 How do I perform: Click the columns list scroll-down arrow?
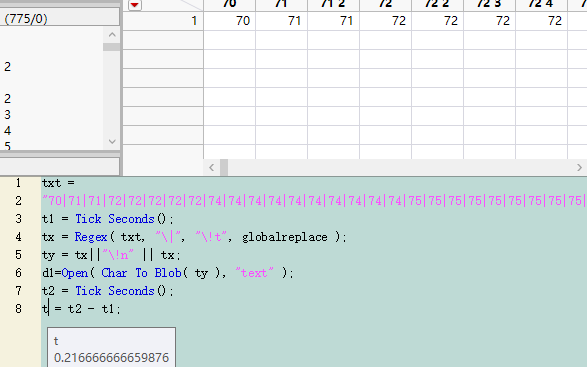(112, 142)
